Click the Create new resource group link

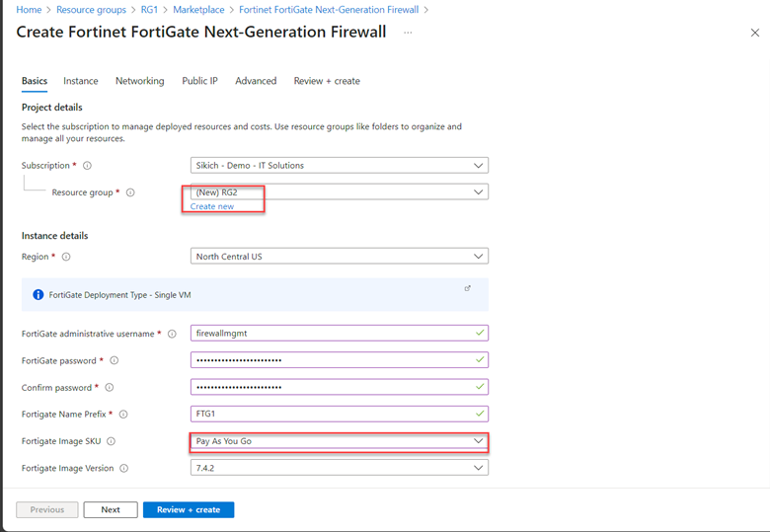click(212, 206)
